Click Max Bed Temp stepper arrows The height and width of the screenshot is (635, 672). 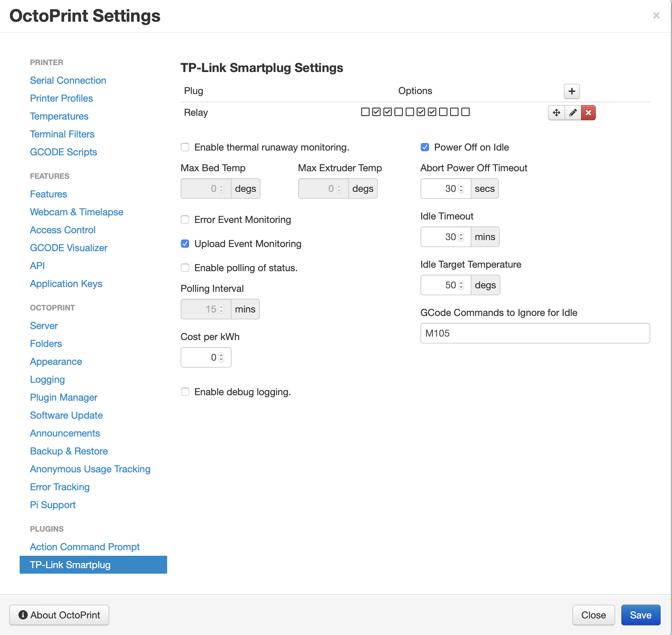221,189
